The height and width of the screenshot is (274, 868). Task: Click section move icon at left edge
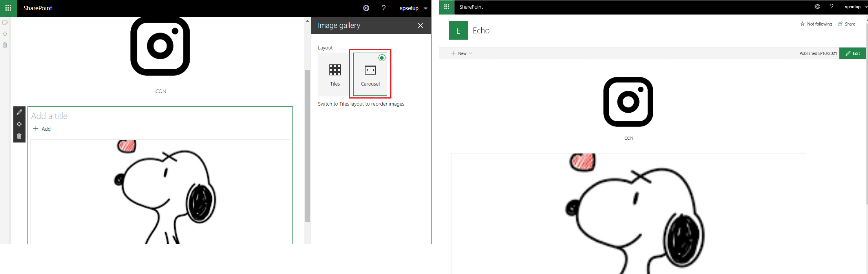tap(5, 34)
